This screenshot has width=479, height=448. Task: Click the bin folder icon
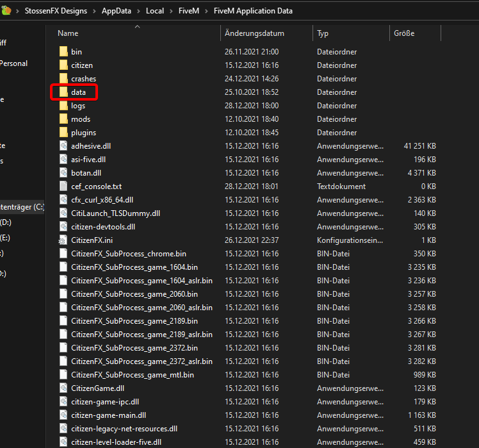click(63, 52)
